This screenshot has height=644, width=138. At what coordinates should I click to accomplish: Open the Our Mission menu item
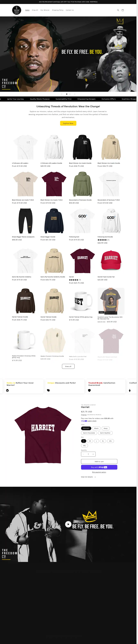[x=45, y=10]
